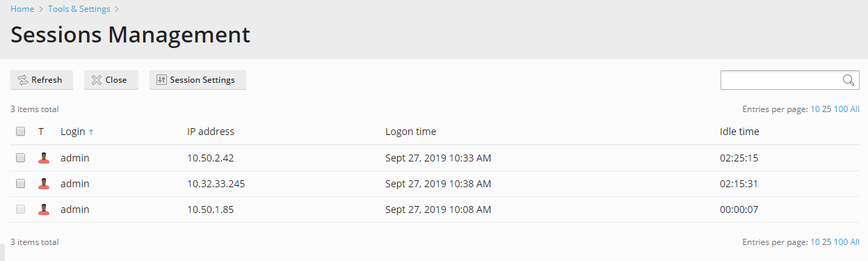Toggle the select-all checkbox in header
Image resolution: width=868 pixels, height=261 pixels.
[x=21, y=132]
